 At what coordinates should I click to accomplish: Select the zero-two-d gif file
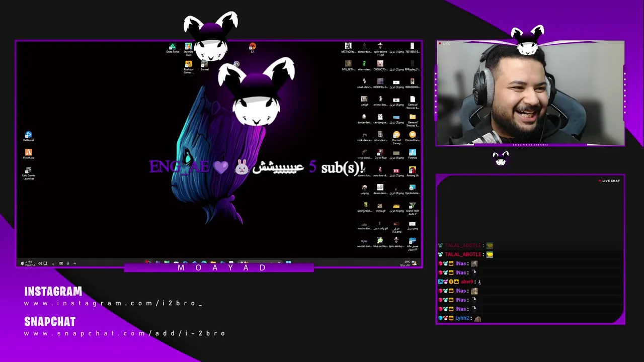[380, 171]
